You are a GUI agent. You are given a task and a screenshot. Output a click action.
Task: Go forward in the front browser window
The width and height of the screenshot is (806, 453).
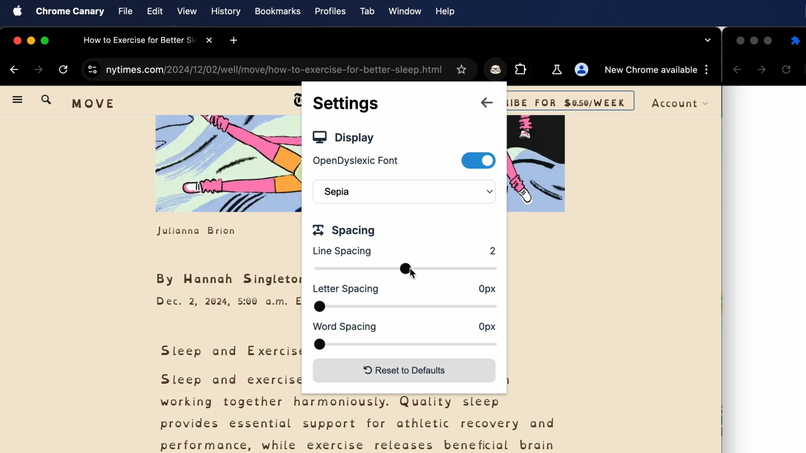pyautogui.click(x=39, y=69)
